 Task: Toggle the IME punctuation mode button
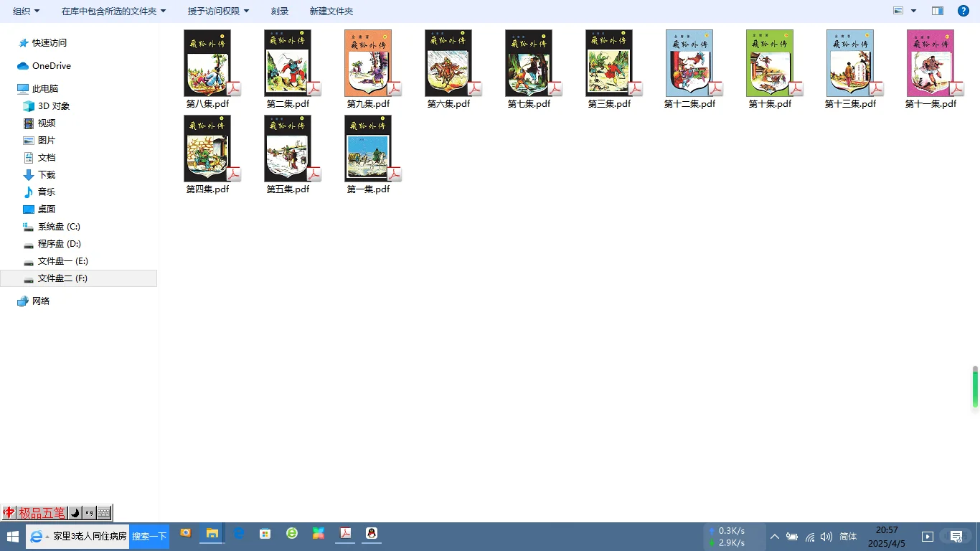[x=89, y=513]
